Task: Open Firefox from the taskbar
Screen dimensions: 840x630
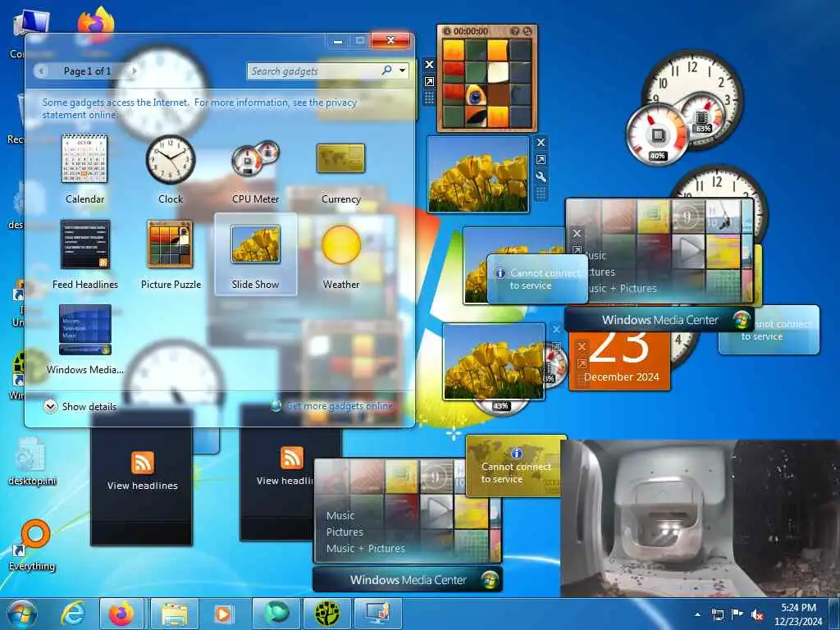Action: coord(121,614)
